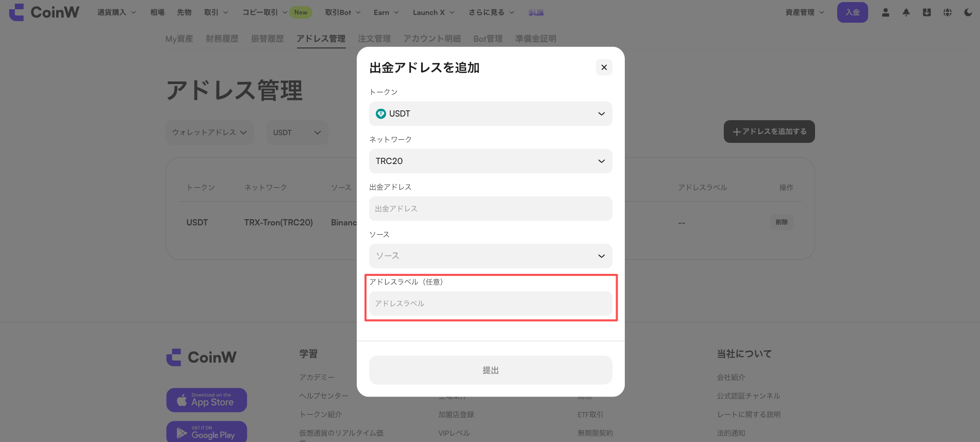The height and width of the screenshot is (442, 980).
Task: Go to 相場 markets page
Action: [157, 12]
